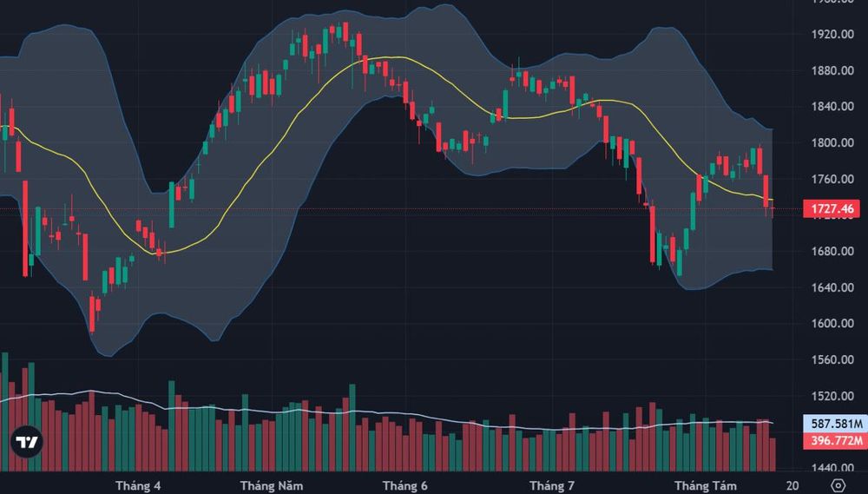
Task: Select the red 1727.46 current price label
Action: tap(832, 208)
